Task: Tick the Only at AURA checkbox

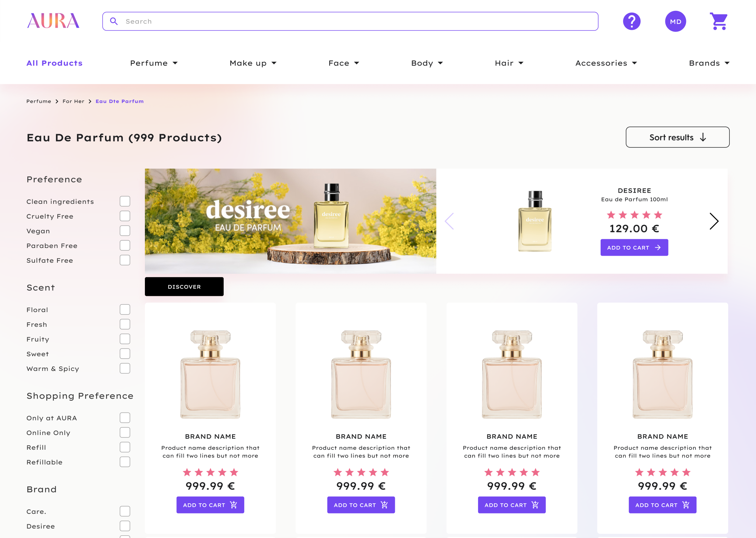Action: tap(125, 418)
